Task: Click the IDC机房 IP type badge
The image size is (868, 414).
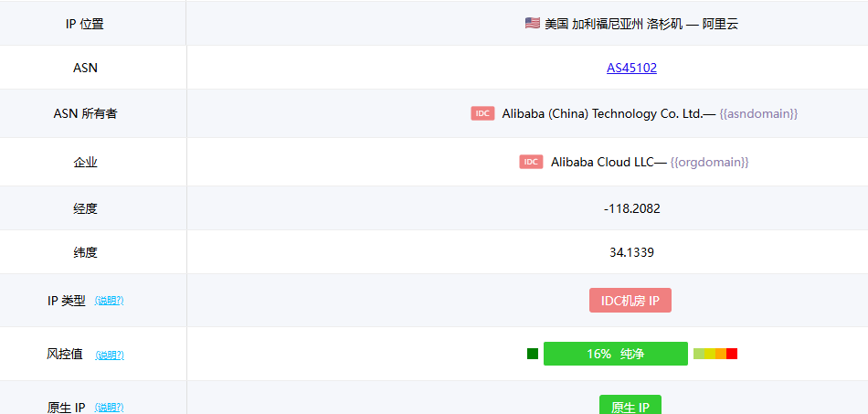Action: (x=630, y=300)
